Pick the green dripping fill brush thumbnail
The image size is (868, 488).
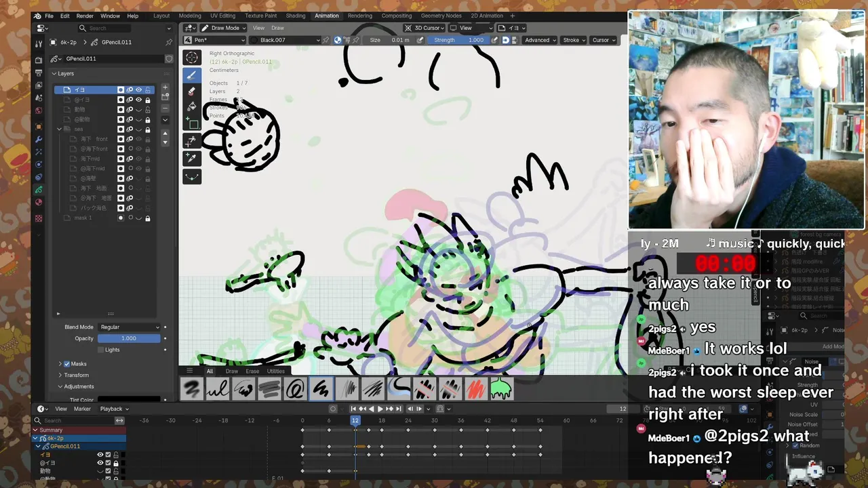pos(501,389)
